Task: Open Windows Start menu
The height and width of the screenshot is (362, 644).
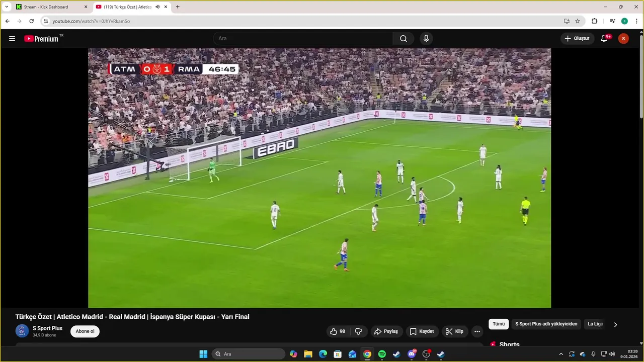Action: point(203,354)
